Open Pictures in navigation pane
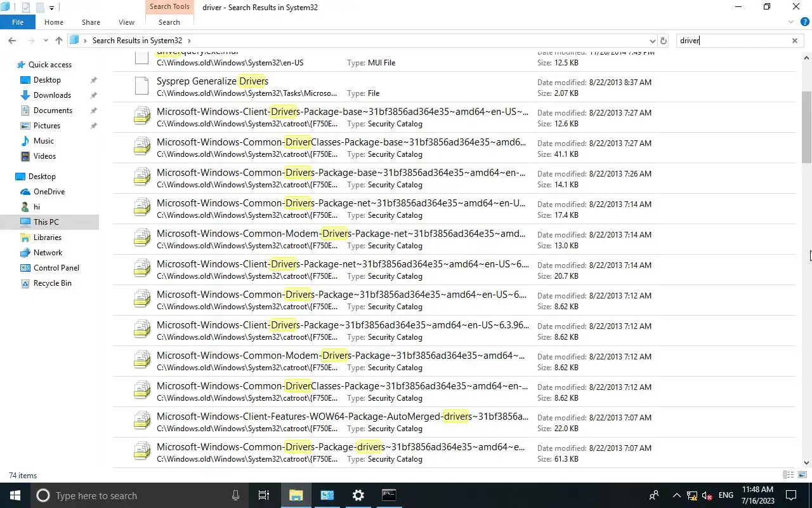Screen dimensions: 812x508 click(46, 126)
